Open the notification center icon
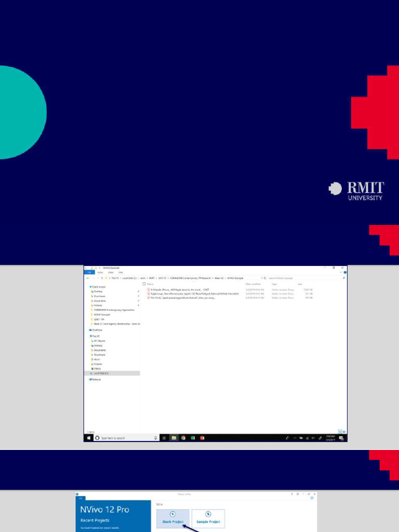 [x=341, y=438]
